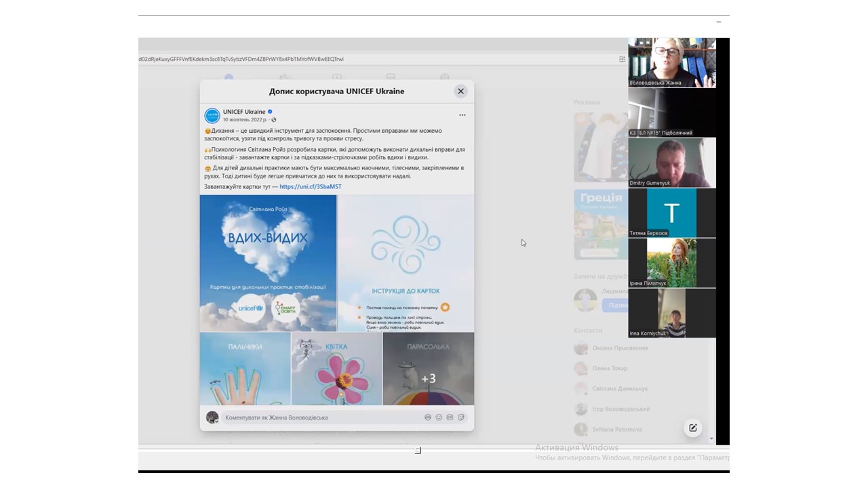Viewport: 868px width, 488px height.
Task: Minimize the meeting window
Action: 719,22
